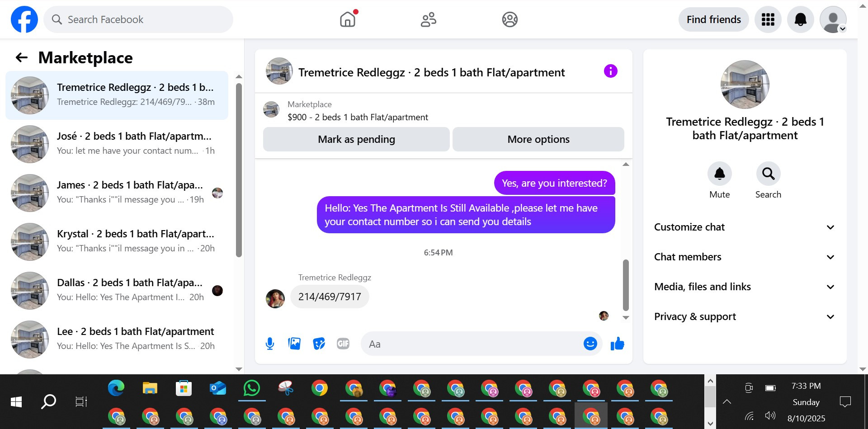The image size is (868, 429).
Task: Switch to the Friends tab
Action: tap(429, 19)
